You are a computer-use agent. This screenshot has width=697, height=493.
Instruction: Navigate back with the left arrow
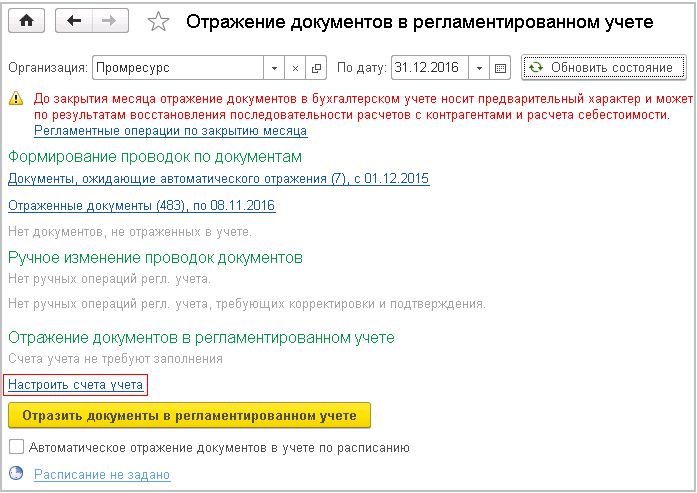74,21
